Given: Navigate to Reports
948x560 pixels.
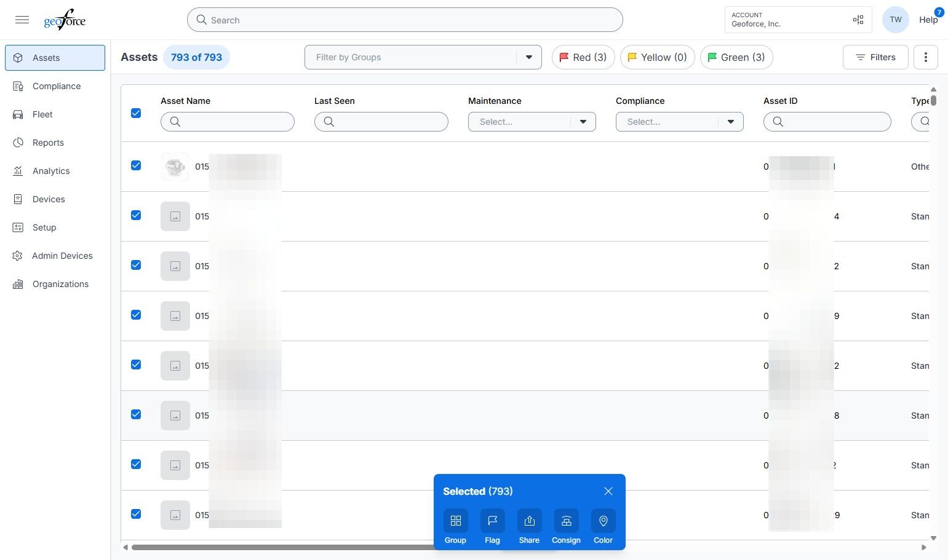Looking at the screenshot, I should point(55,143).
